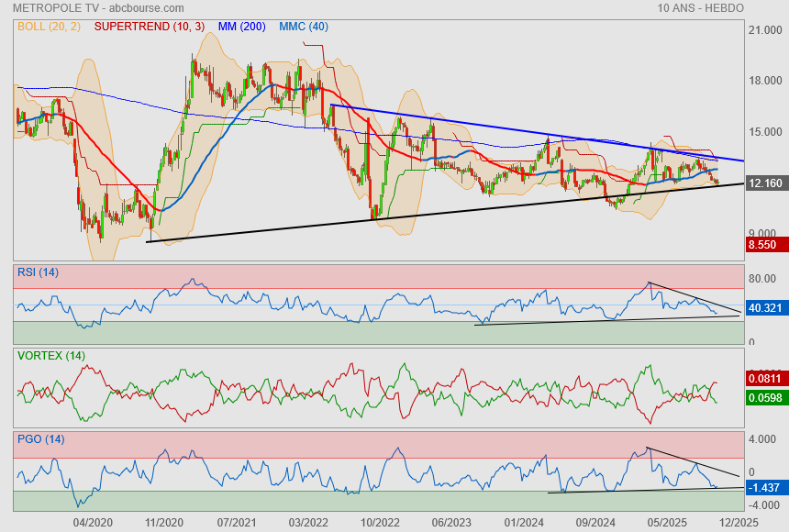Click the green Vortex value 0.0598

(764, 397)
